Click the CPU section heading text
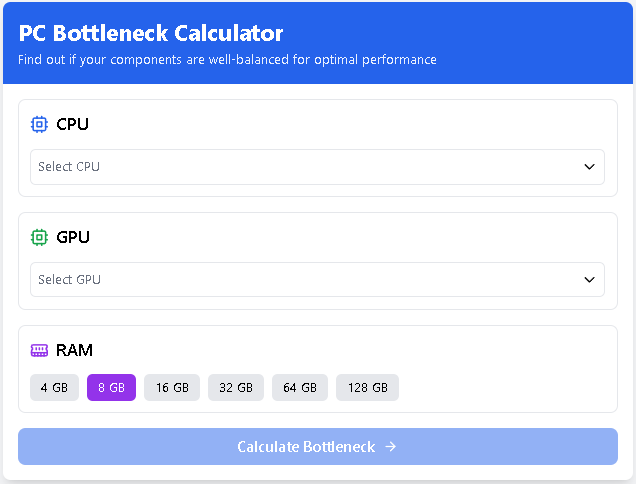This screenshot has height=484, width=636. pos(72,124)
